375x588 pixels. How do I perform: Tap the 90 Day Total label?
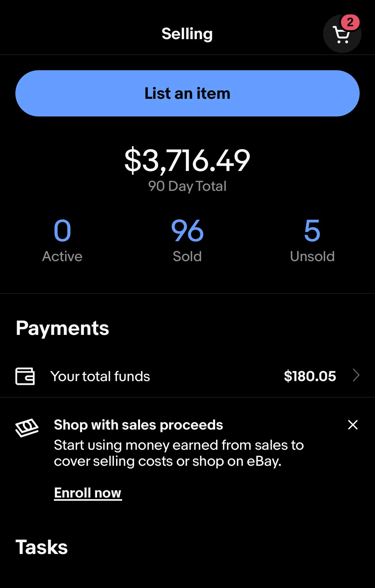(x=187, y=186)
